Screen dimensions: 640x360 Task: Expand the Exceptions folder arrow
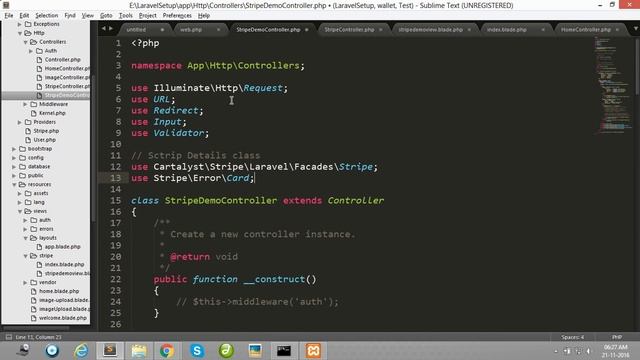point(20,24)
